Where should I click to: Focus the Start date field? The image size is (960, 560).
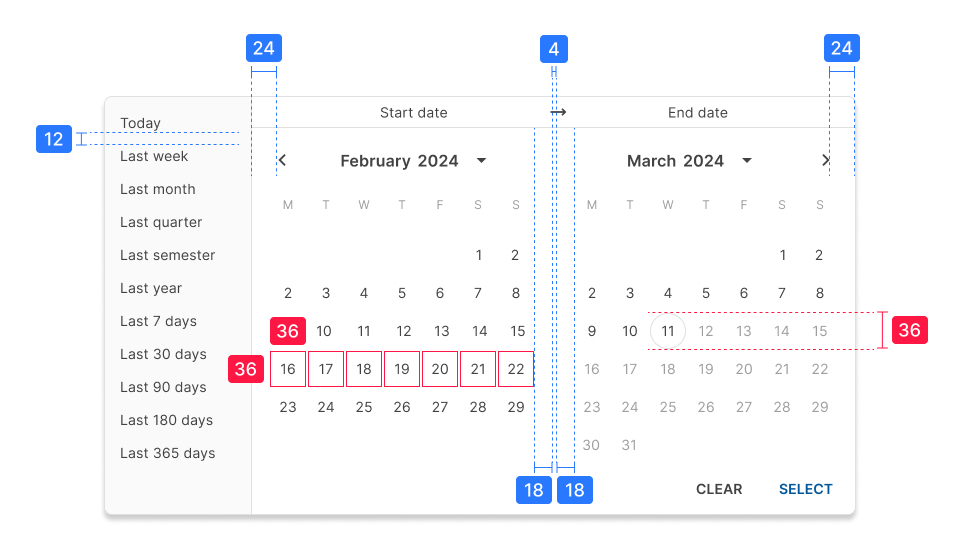click(413, 113)
